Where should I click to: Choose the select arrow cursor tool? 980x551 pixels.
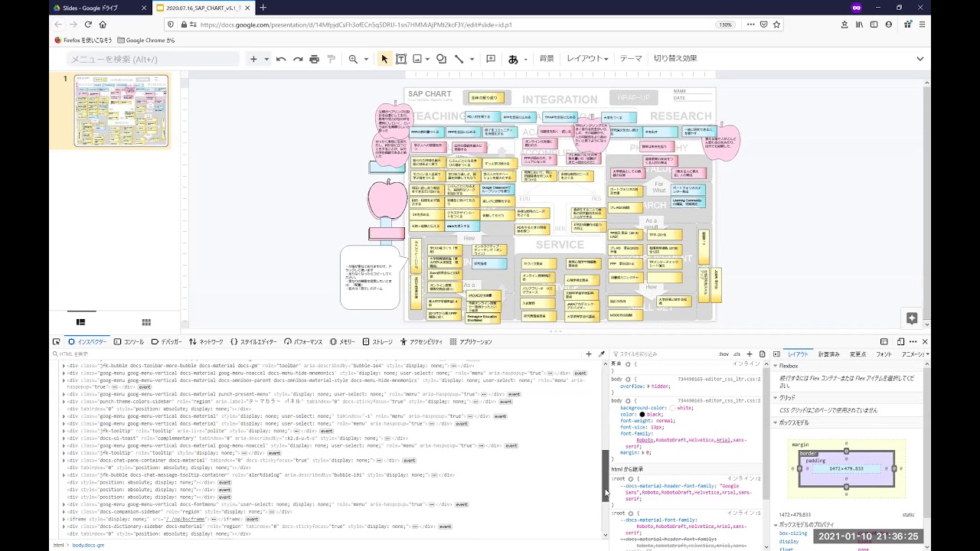[x=384, y=59]
